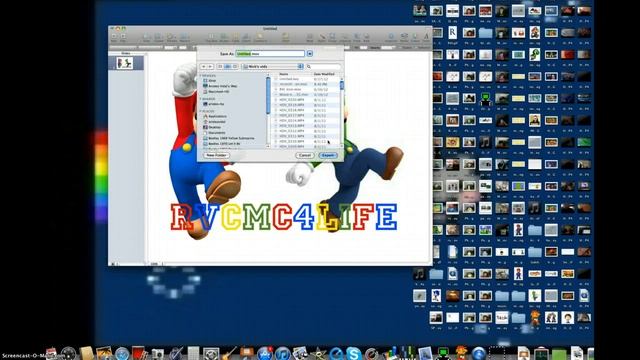Click the Group icon in Keynote toolbar
Viewport: 640px width, 360px height.
point(333,38)
